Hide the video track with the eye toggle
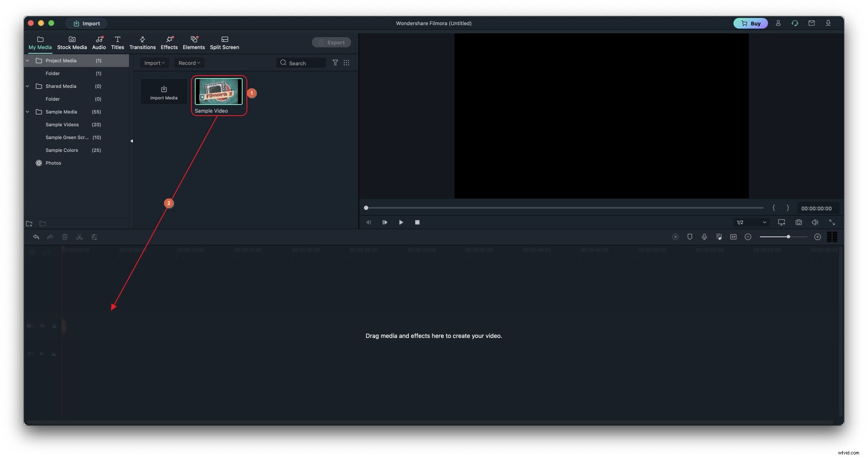This screenshot has width=868, height=457. (x=42, y=326)
